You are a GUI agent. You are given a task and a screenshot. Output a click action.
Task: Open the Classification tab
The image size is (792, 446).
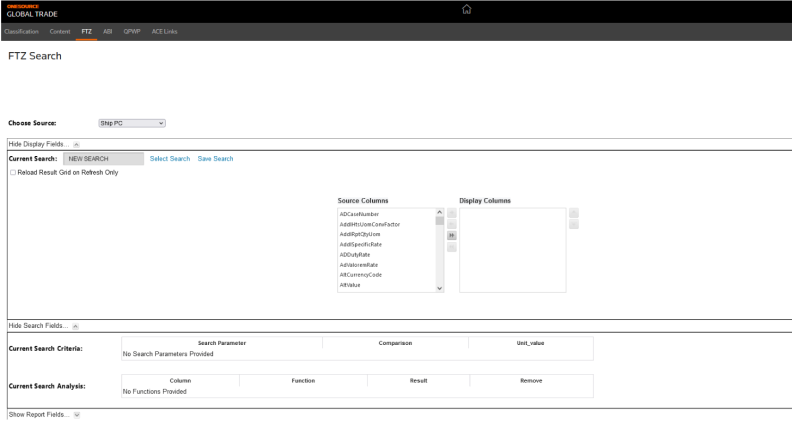pyautogui.click(x=20, y=33)
